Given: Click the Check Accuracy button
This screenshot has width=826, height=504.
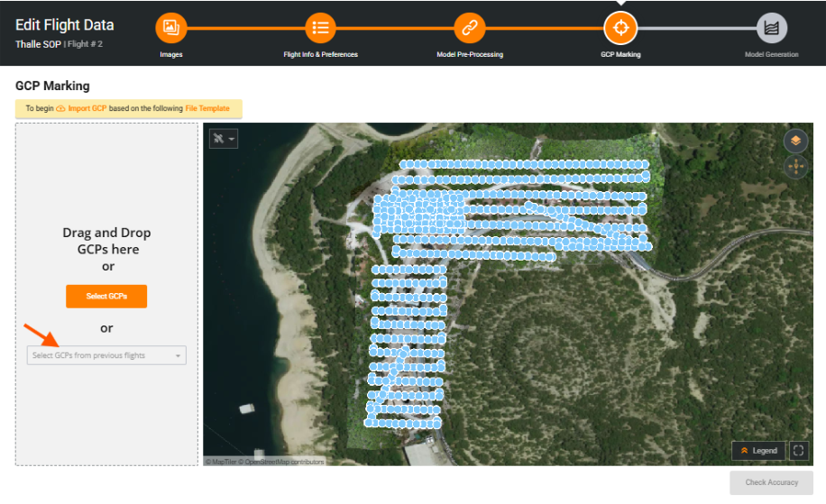Looking at the screenshot, I should point(771,482).
